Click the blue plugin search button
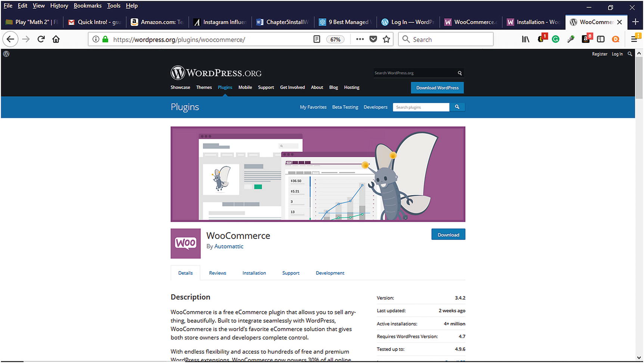 (x=457, y=107)
